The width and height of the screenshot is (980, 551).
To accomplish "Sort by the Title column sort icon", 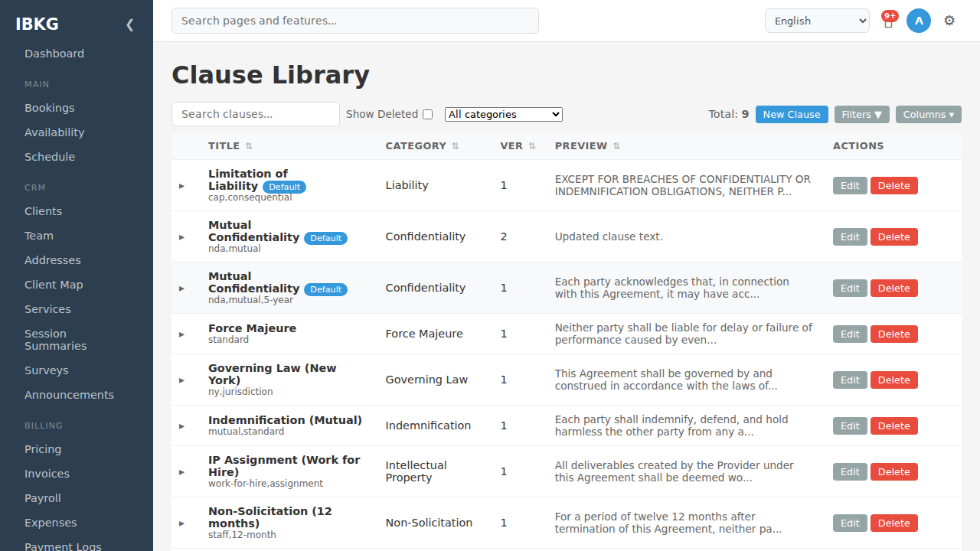I will pos(249,146).
